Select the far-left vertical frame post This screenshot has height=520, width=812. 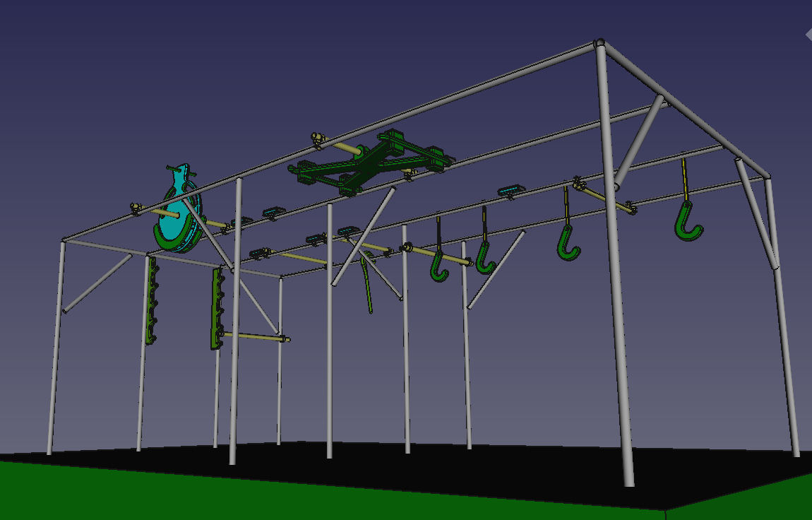tap(55, 346)
